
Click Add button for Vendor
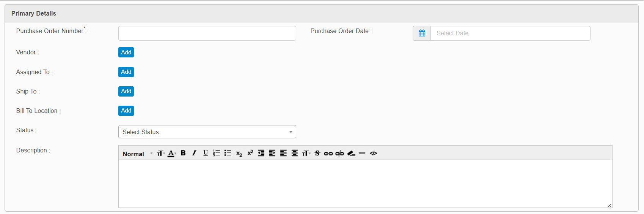pyautogui.click(x=126, y=52)
